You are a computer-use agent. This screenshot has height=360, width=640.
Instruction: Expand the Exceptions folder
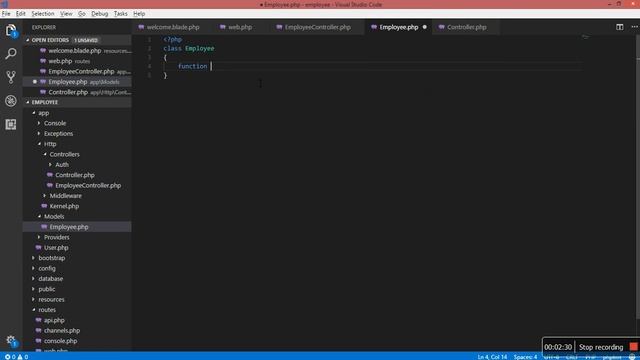click(39, 133)
